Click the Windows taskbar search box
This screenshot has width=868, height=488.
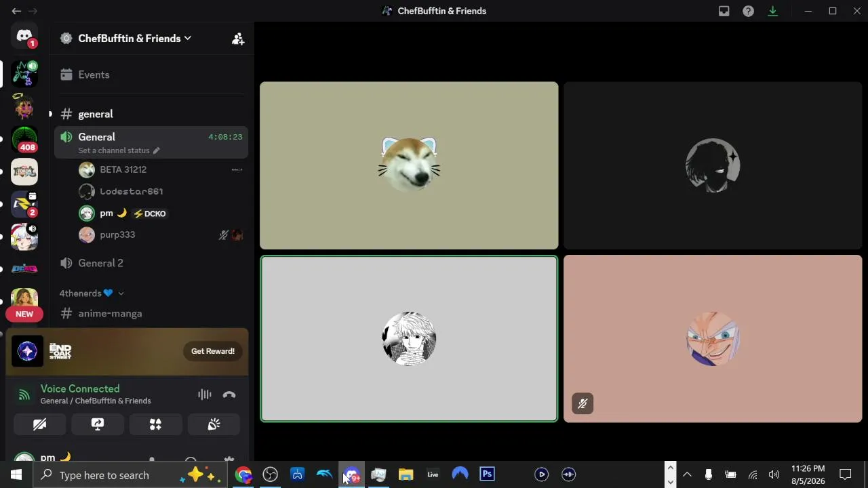[x=130, y=474]
